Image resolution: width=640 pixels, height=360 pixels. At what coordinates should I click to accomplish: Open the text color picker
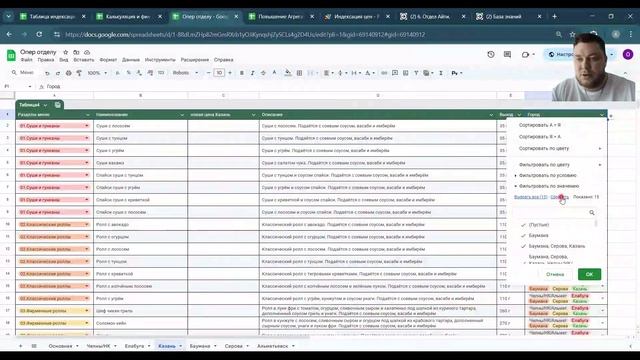click(274, 73)
